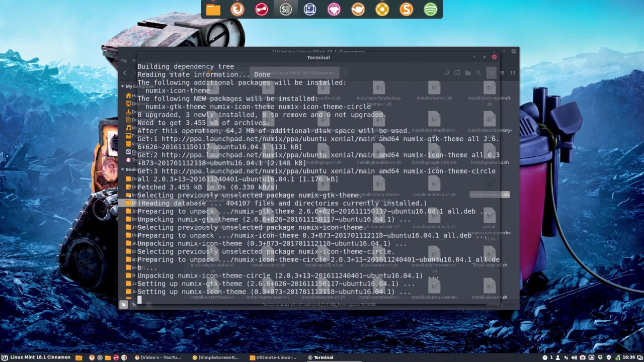644x362 pixels.
Task: Click the 'Building dependency tree' line
Action: [x=186, y=66]
